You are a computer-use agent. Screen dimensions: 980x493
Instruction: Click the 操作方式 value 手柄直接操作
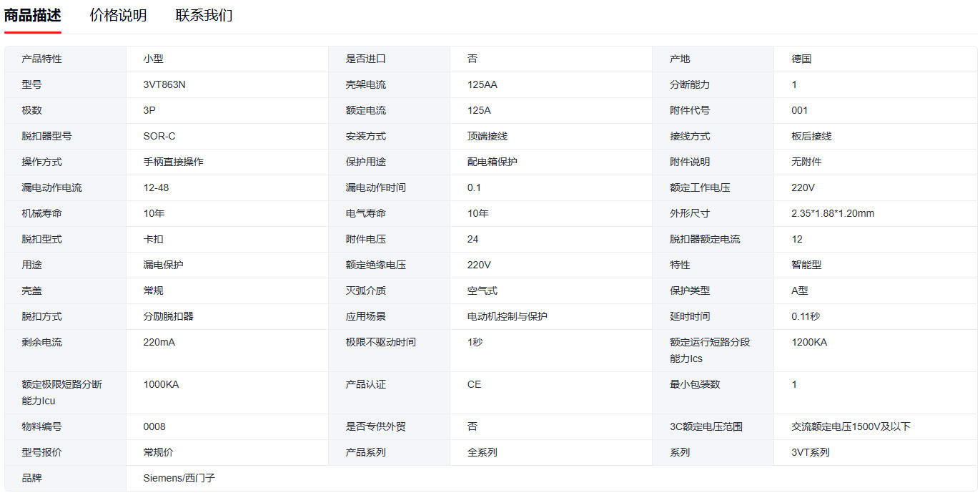pyautogui.click(x=174, y=162)
